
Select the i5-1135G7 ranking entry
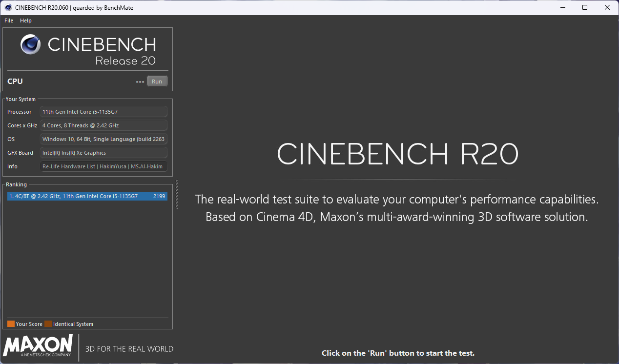(x=87, y=196)
